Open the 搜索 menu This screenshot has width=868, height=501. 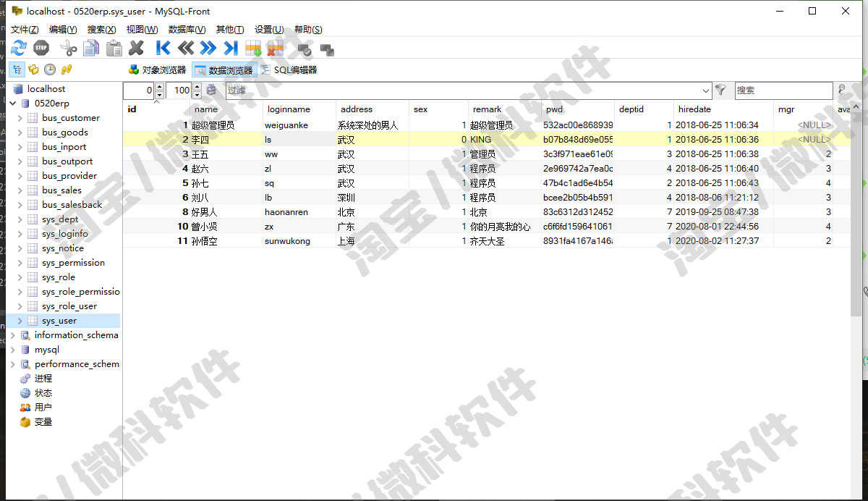pyautogui.click(x=101, y=30)
